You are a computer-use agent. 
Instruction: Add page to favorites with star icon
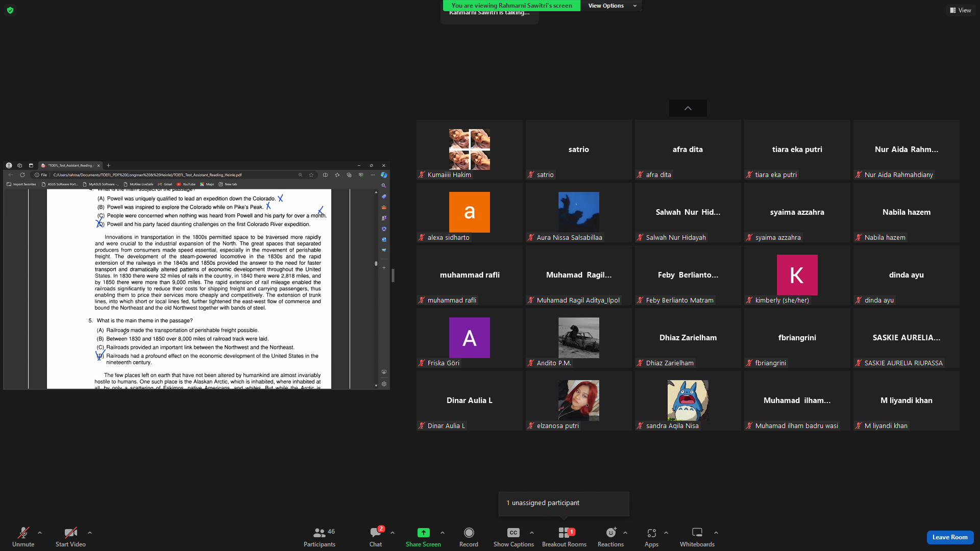coord(311,175)
